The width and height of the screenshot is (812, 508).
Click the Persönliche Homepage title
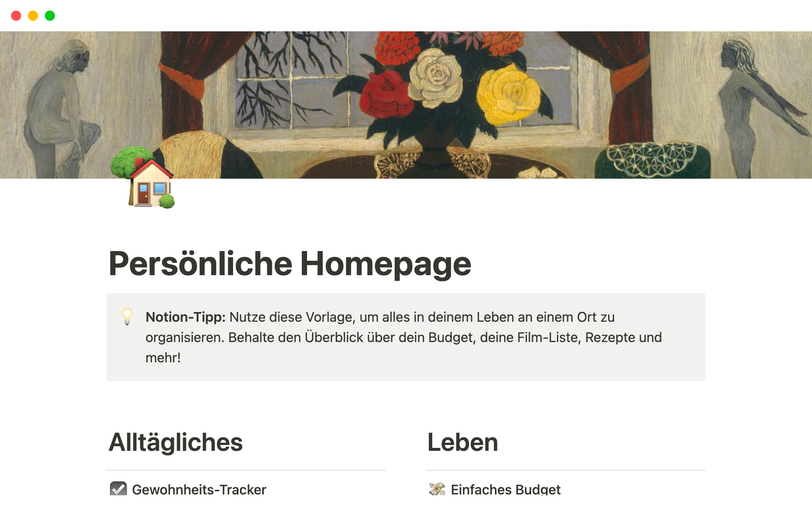click(290, 264)
